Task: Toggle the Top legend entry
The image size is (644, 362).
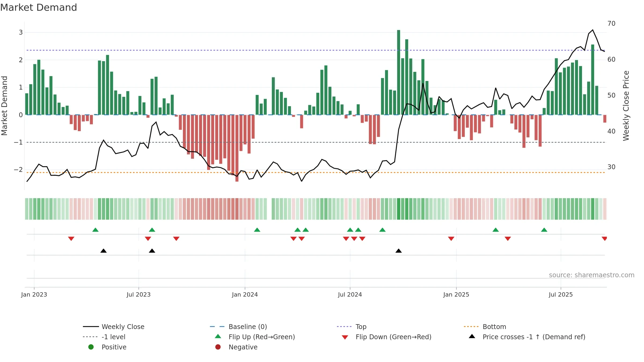Action: [x=352, y=327]
